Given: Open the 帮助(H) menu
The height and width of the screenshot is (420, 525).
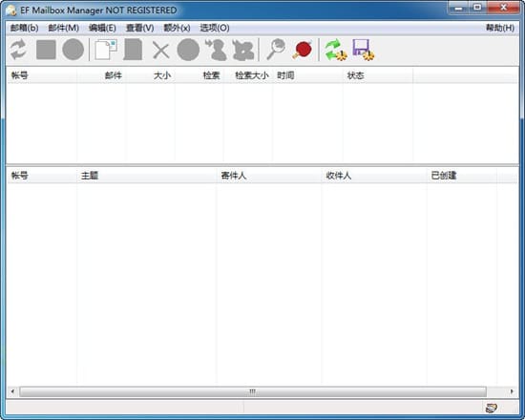Looking at the screenshot, I should click(500, 28).
